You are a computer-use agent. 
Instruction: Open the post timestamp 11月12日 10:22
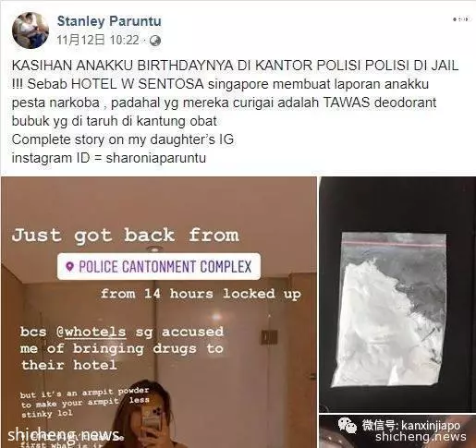[x=98, y=40]
